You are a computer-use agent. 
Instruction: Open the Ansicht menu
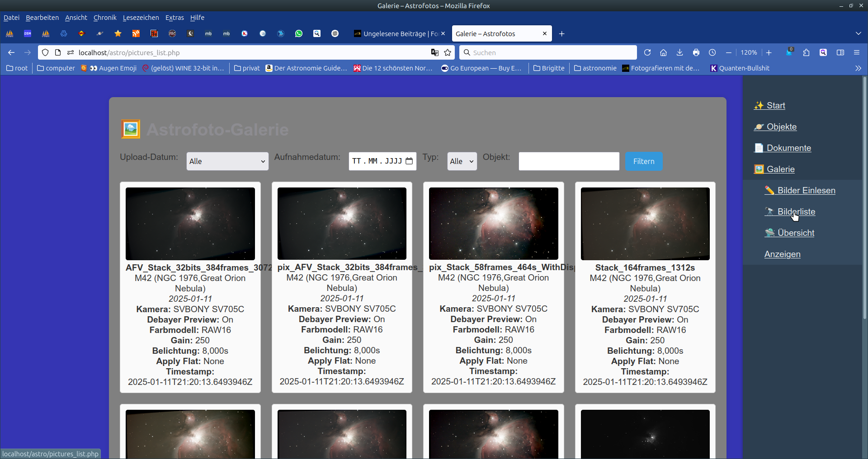[76, 18]
